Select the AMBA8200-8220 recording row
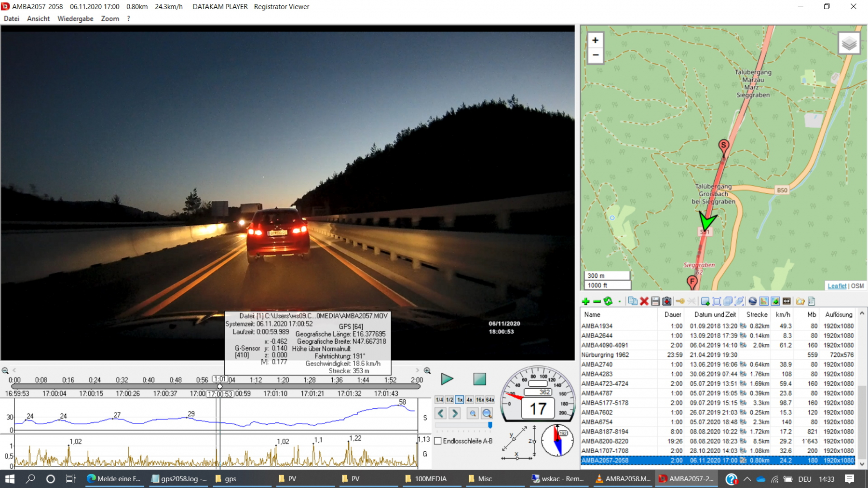Viewport: 868px width, 488px height. tap(718, 441)
